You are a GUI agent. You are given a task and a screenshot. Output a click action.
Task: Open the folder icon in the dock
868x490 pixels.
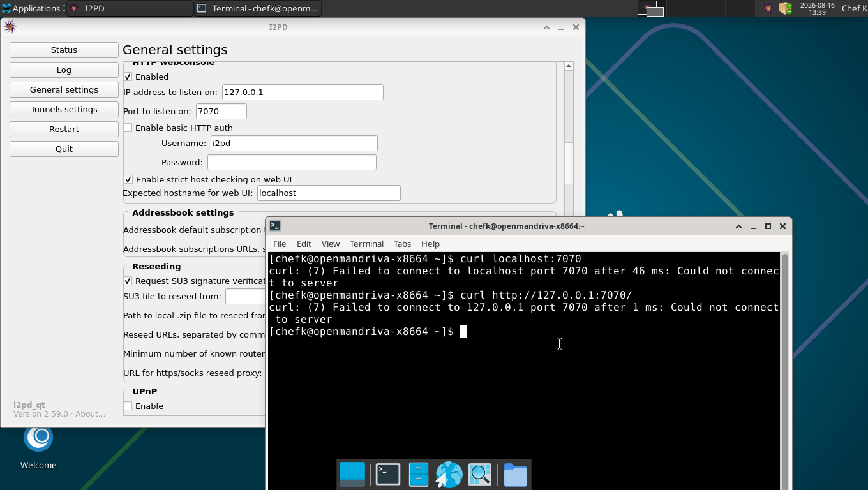pyautogui.click(x=515, y=475)
